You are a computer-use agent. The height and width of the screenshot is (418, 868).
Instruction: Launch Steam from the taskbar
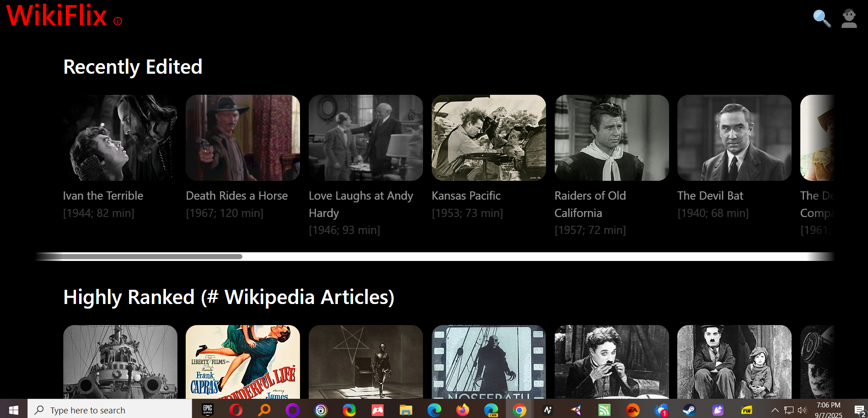click(690, 410)
